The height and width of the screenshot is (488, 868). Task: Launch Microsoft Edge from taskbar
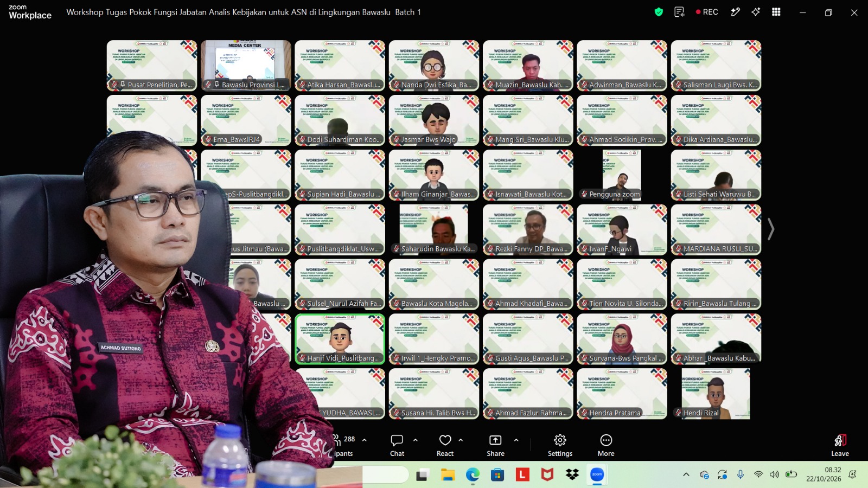473,475
